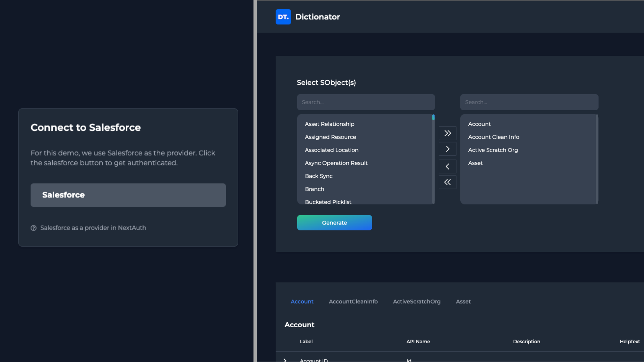Click the DT. Dictionator logo icon

pyautogui.click(x=283, y=17)
